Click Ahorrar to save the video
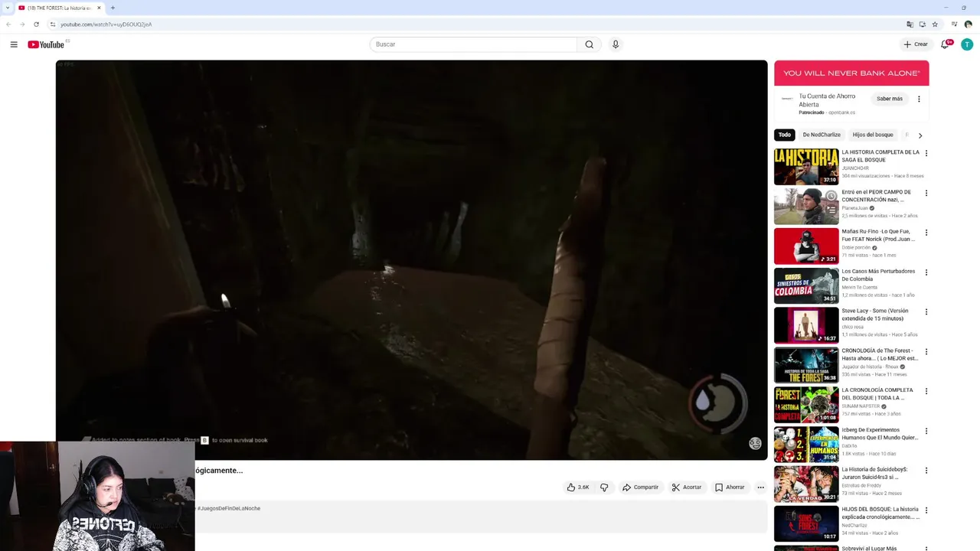Viewport: 980px width, 551px height. click(x=730, y=487)
